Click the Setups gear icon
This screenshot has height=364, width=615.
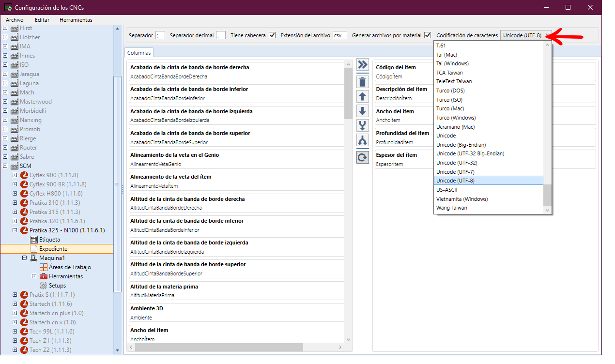44,286
